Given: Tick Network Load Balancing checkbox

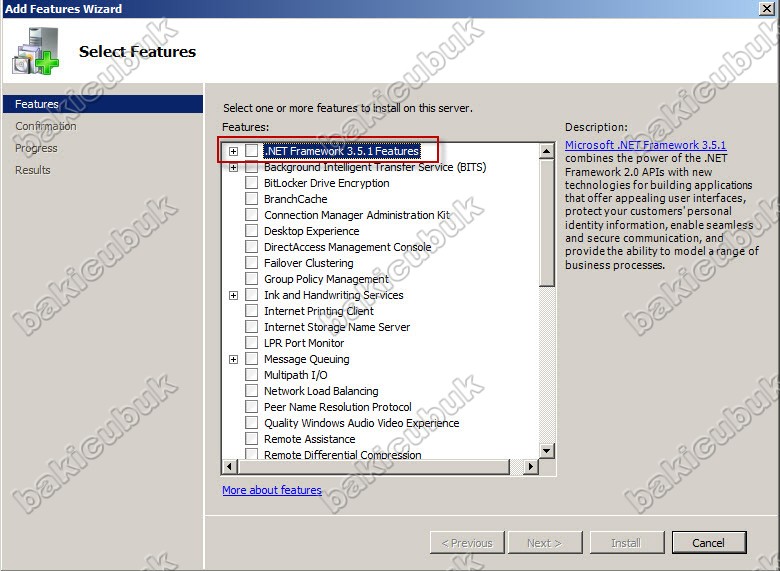Looking at the screenshot, I should click(252, 390).
